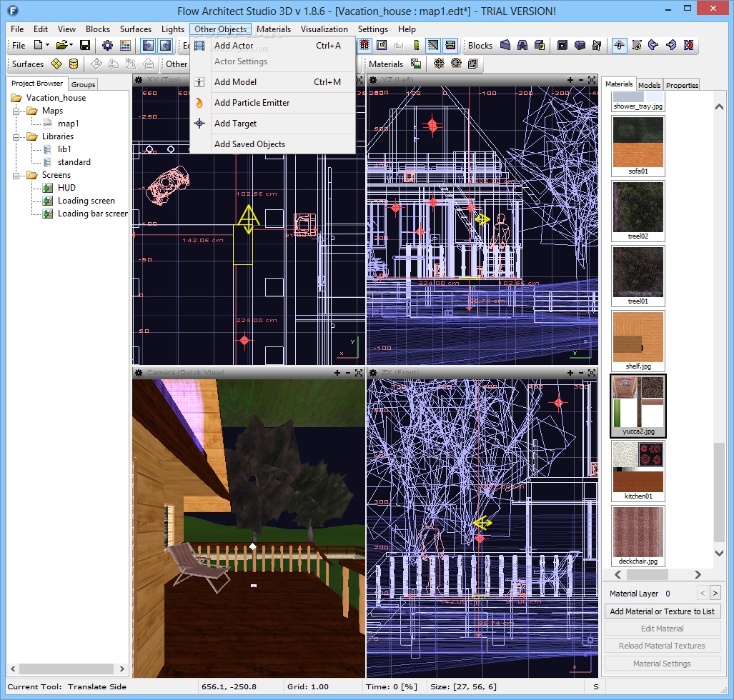Toggle the second side panel visibility button
This screenshot has height=700, width=734.
coord(166,46)
